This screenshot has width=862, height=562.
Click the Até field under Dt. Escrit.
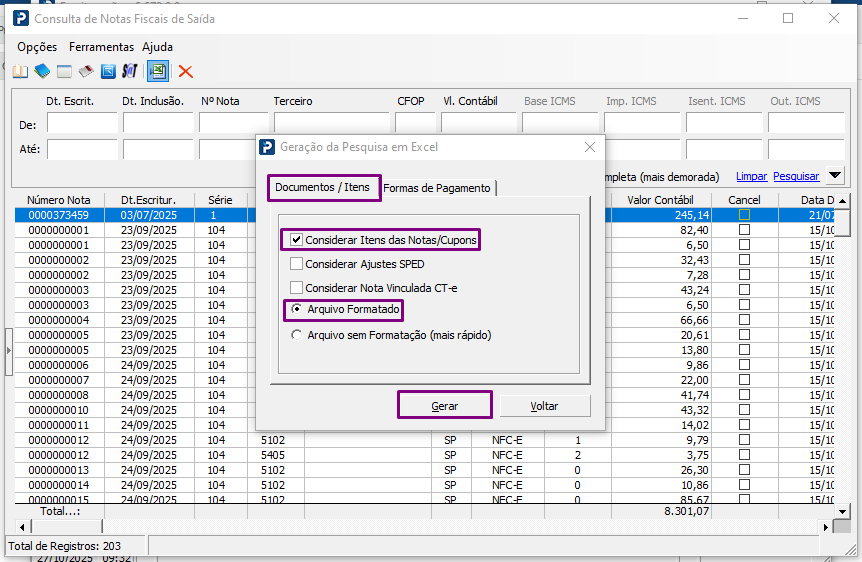(x=82, y=149)
